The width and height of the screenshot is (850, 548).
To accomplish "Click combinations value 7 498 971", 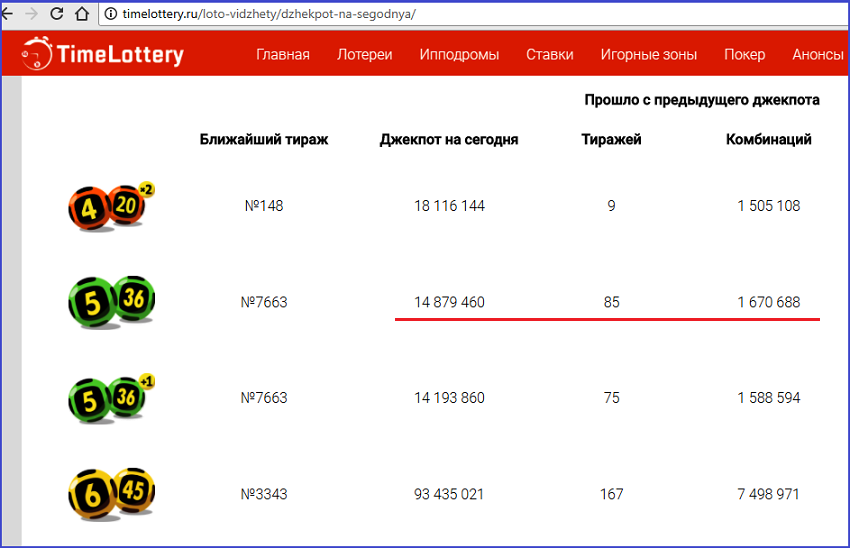I will pos(768,494).
